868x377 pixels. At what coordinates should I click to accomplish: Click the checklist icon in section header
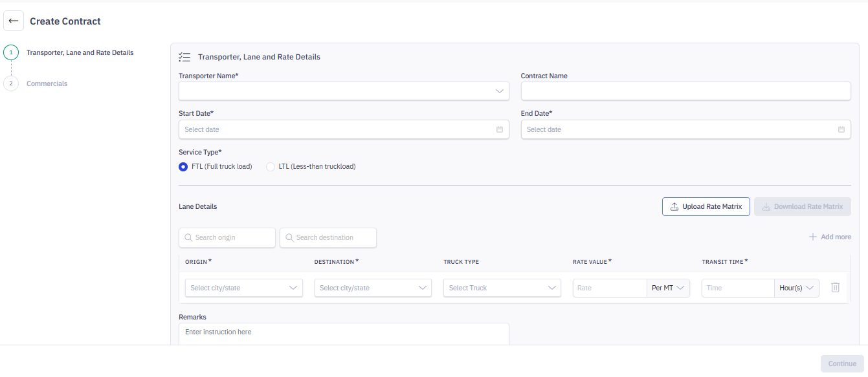(184, 57)
